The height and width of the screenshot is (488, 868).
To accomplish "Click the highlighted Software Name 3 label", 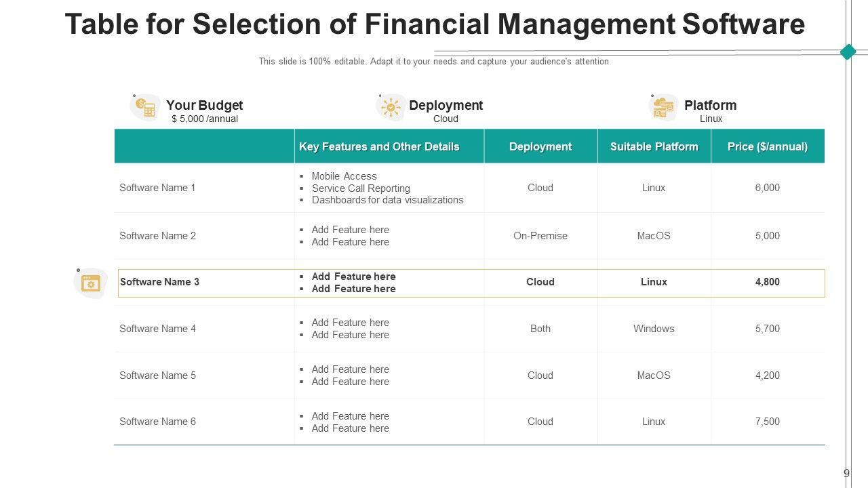I will click(159, 282).
